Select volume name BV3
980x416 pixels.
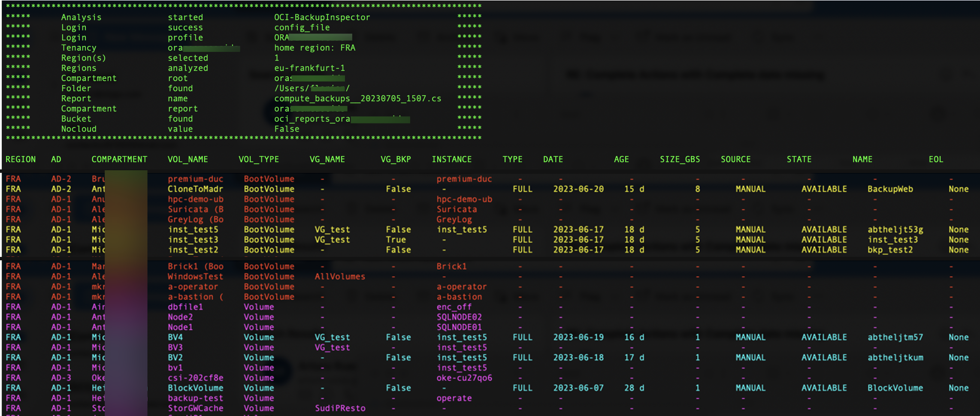click(175, 347)
